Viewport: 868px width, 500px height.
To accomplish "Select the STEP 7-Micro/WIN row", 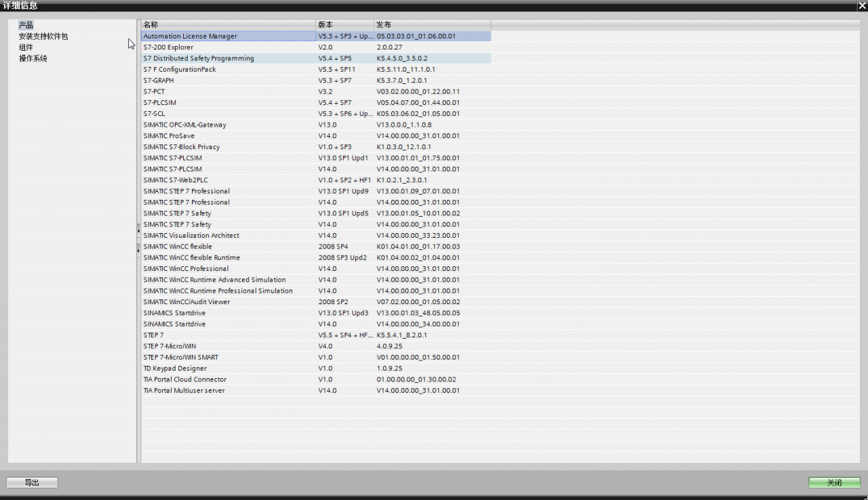I will point(316,346).
